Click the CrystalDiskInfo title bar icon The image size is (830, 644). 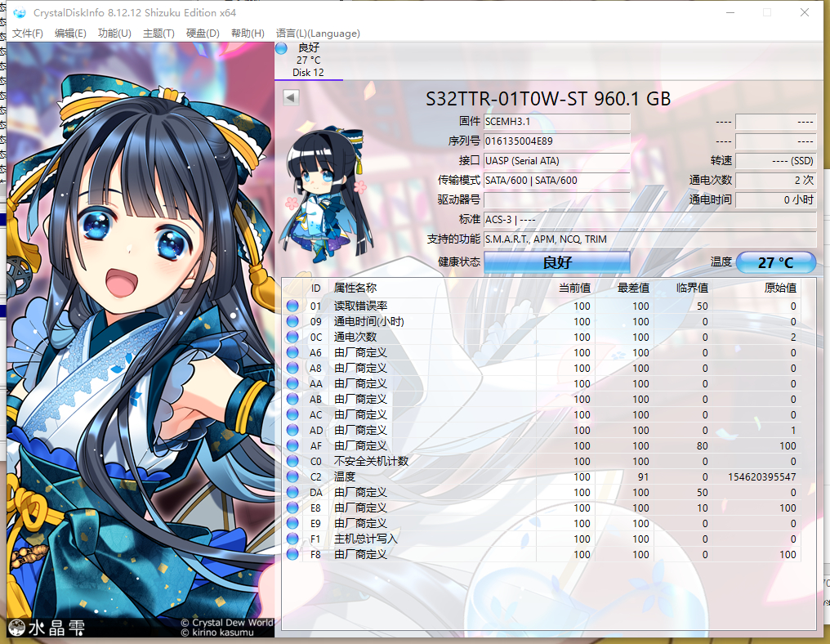(20, 13)
